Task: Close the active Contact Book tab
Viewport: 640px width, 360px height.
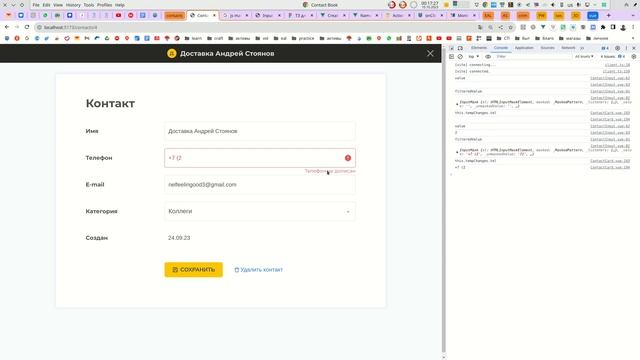Action: tap(214, 16)
